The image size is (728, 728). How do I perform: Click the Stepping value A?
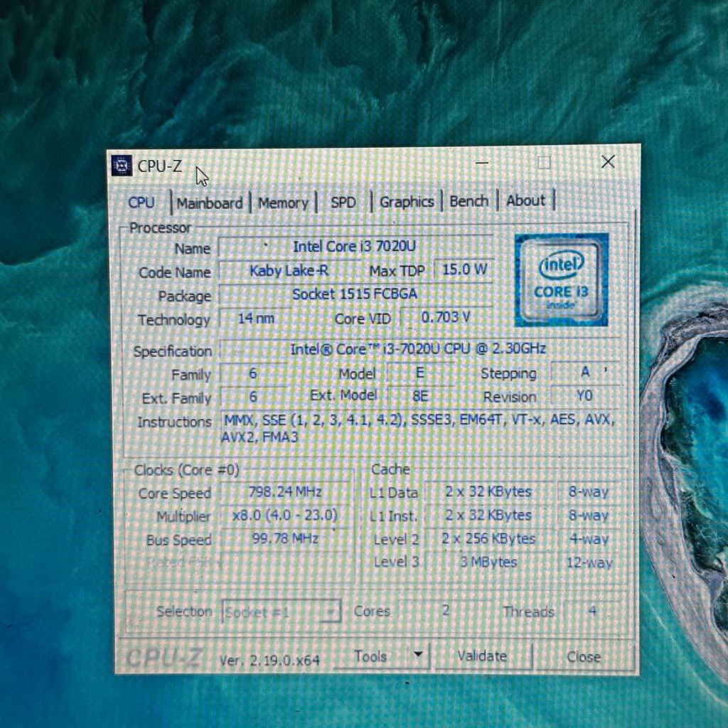point(586,372)
